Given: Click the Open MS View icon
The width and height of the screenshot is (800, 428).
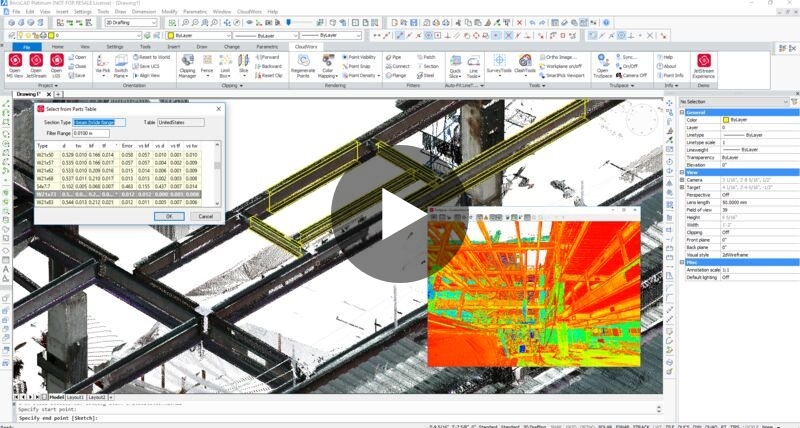Looking at the screenshot, I should point(16,62).
